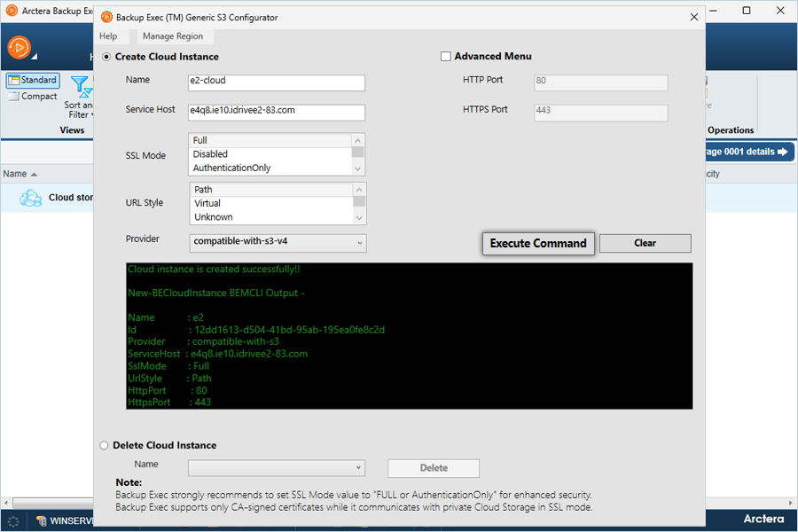Select the Create Cloud Instance radio button

tap(107, 57)
